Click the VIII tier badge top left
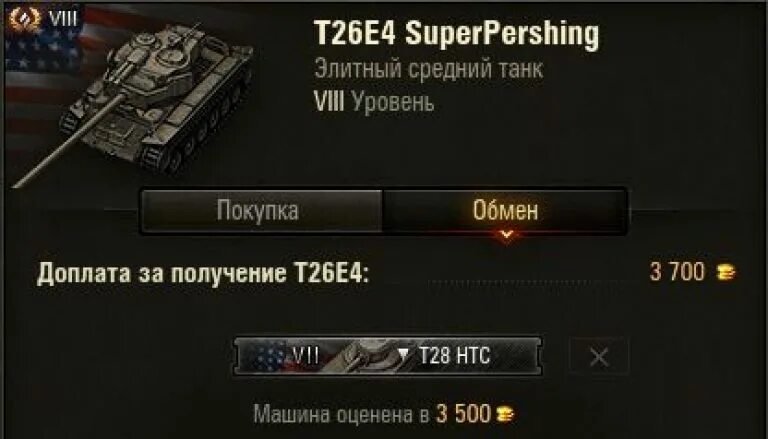The width and height of the screenshot is (768, 439). coord(63,19)
